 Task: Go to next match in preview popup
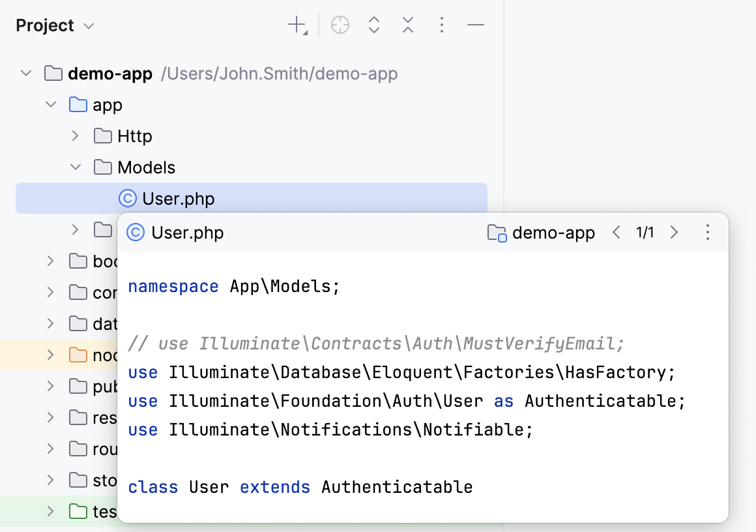pyautogui.click(x=675, y=232)
